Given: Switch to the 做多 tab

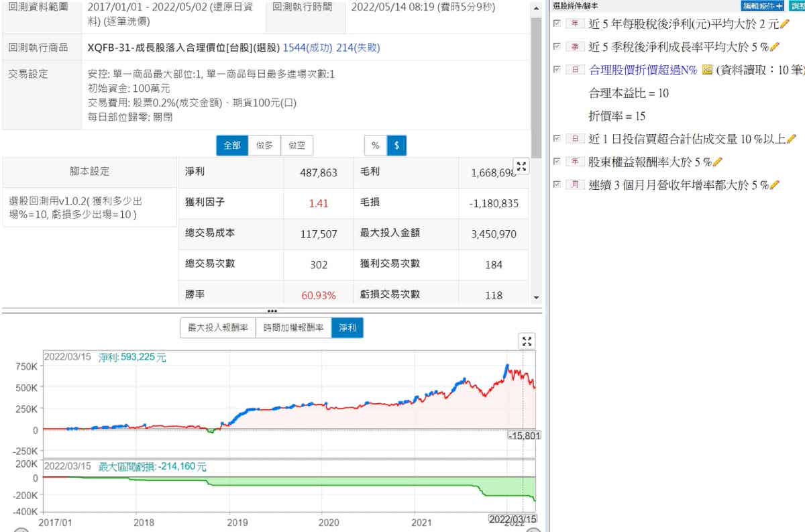Looking at the screenshot, I should coord(264,146).
